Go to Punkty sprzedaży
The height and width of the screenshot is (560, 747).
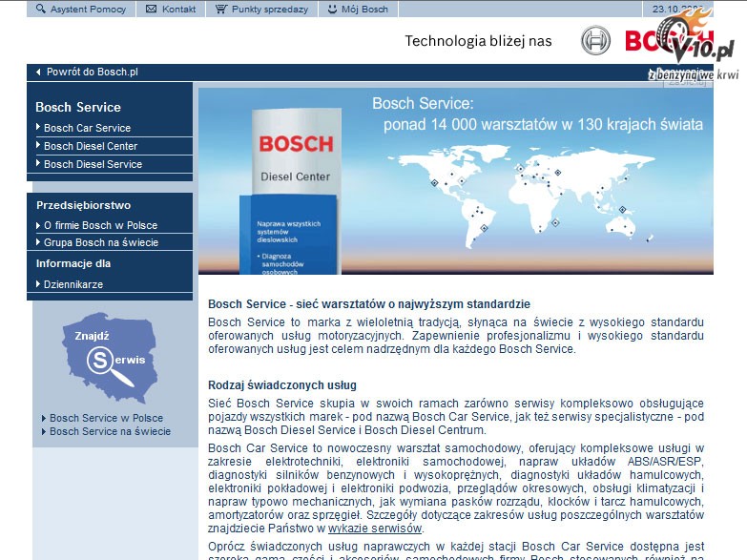click(x=270, y=9)
